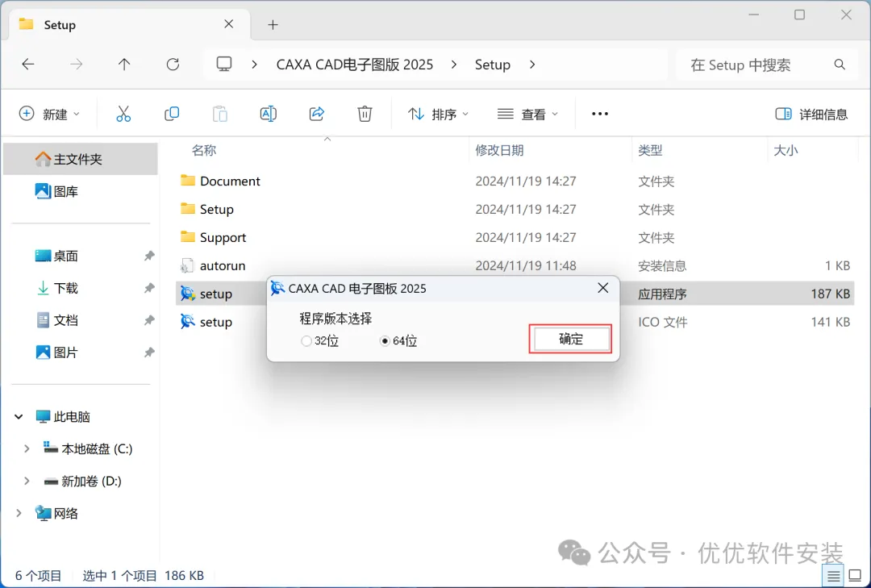Click Setup breadcrumb in address bar
The height and width of the screenshot is (588, 871).
click(x=492, y=65)
